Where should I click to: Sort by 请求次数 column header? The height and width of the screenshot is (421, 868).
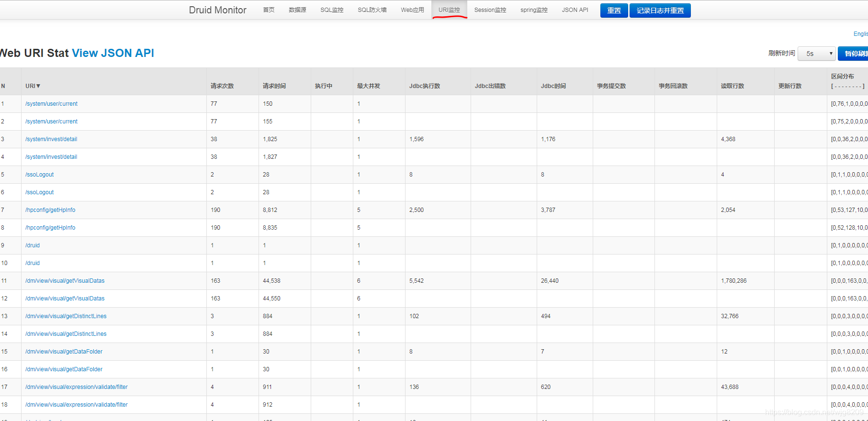222,86
